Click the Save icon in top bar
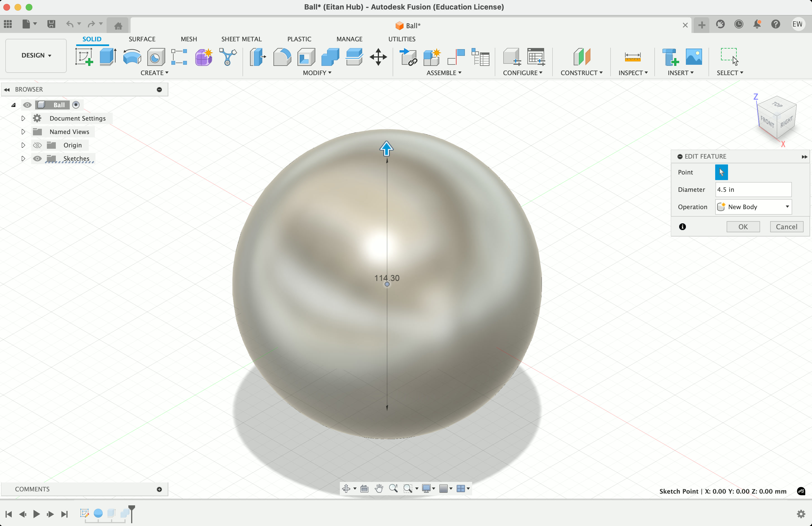 (51, 24)
